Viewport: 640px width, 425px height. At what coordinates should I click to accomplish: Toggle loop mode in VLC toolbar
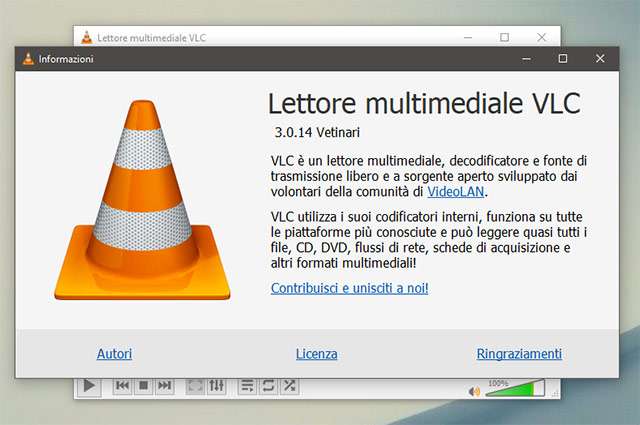coord(268,386)
